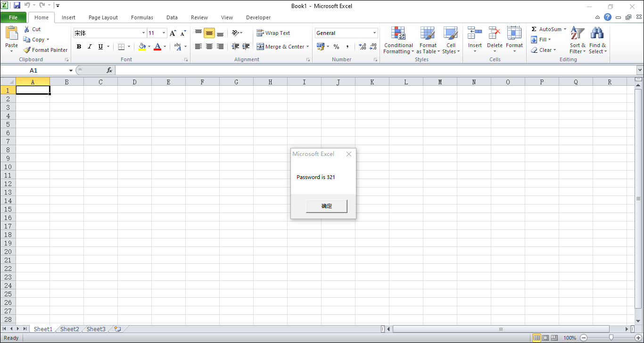
Task: Toggle highlighted Middle Align button
Action: pos(209,33)
